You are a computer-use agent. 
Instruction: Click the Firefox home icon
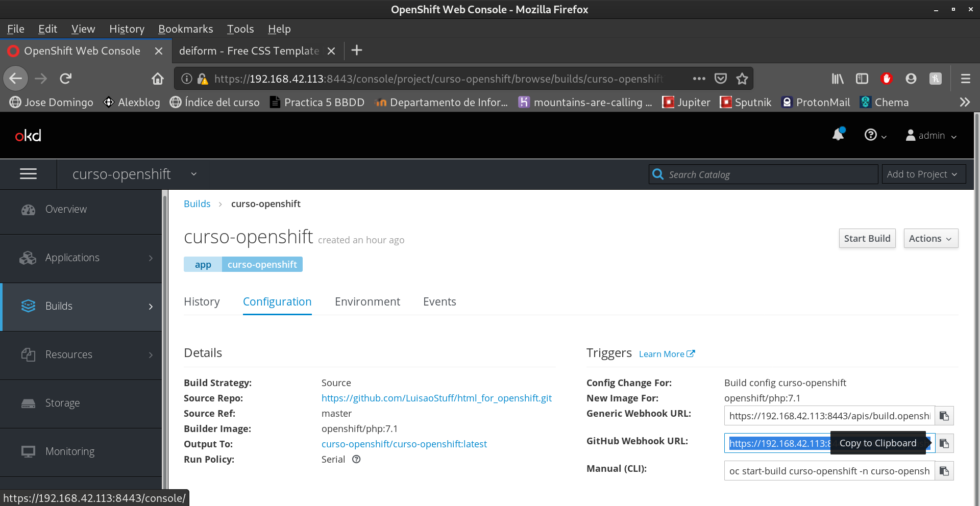click(x=158, y=79)
